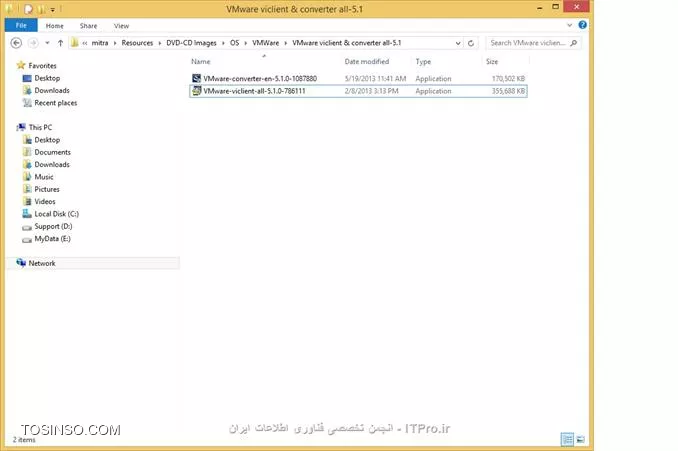Click the Forward navigation arrow
The height and width of the screenshot is (451, 678).
(x=33, y=43)
